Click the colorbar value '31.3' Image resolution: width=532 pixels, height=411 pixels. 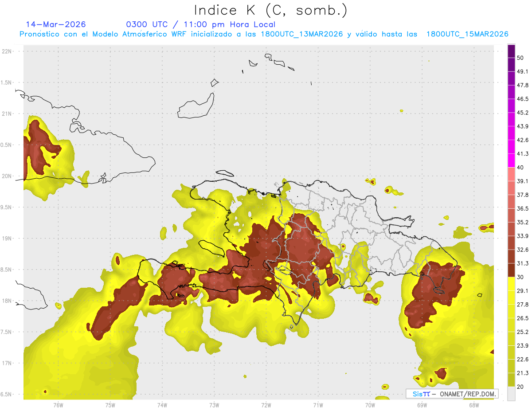coord(523,263)
